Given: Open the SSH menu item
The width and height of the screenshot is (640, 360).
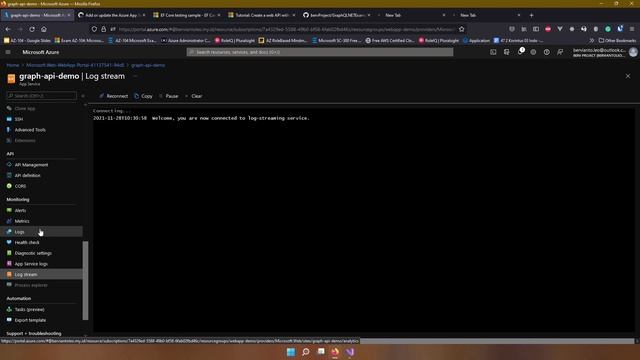Looking at the screenshot, I should [19, 119].
